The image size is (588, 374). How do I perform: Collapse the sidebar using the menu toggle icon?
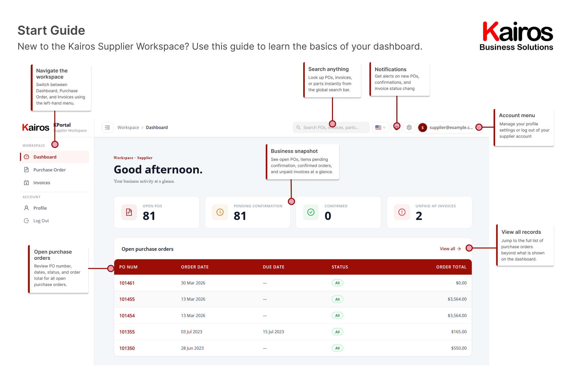click(x=107, y=127)
